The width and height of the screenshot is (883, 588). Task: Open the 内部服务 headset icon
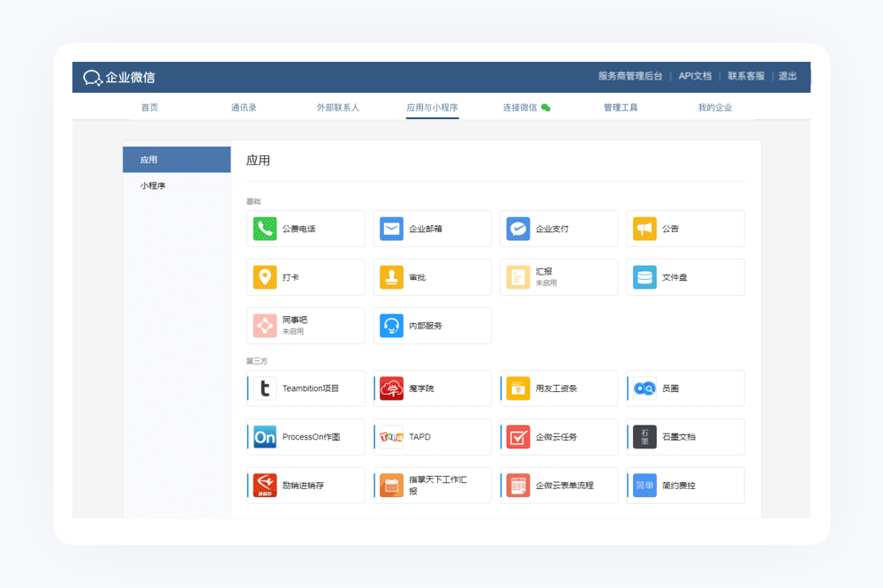click(x=391, y=326)
